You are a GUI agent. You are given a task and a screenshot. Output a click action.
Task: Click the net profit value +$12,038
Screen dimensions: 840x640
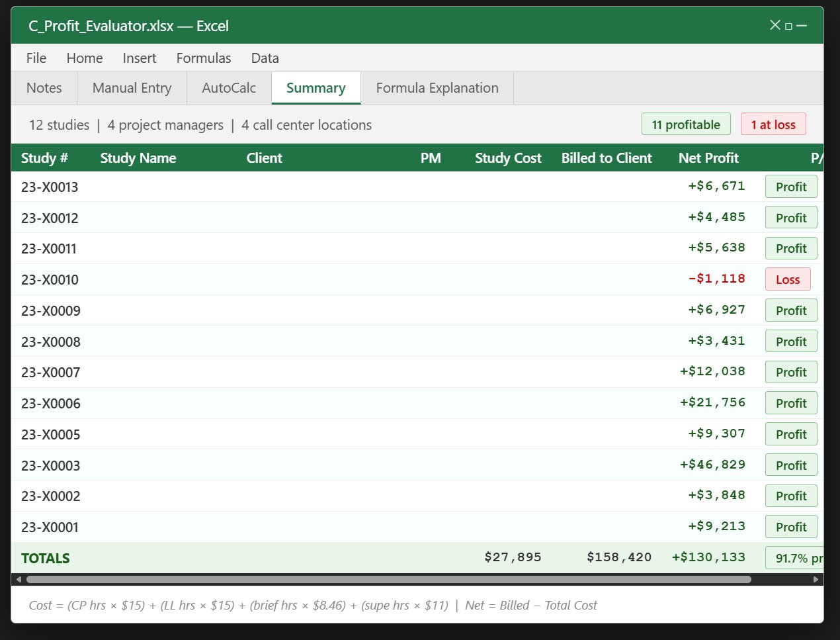[x=712, y=371]
